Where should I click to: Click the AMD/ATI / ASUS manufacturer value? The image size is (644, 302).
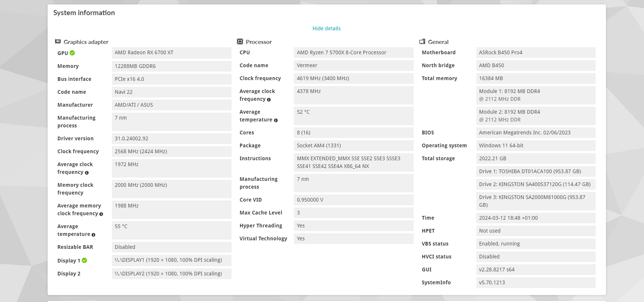pyautogui.click(x=172, y=105)
